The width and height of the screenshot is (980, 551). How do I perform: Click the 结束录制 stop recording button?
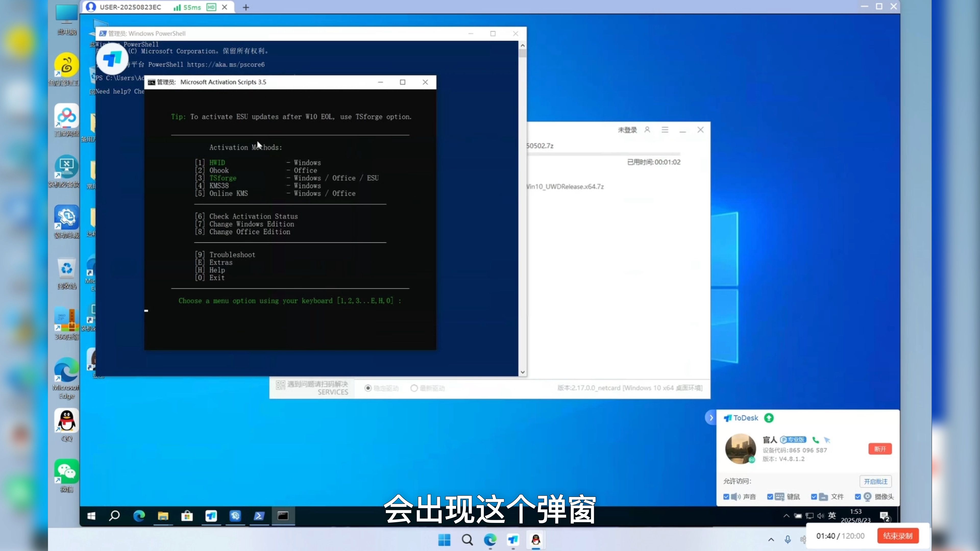click(x=898, y=536)
